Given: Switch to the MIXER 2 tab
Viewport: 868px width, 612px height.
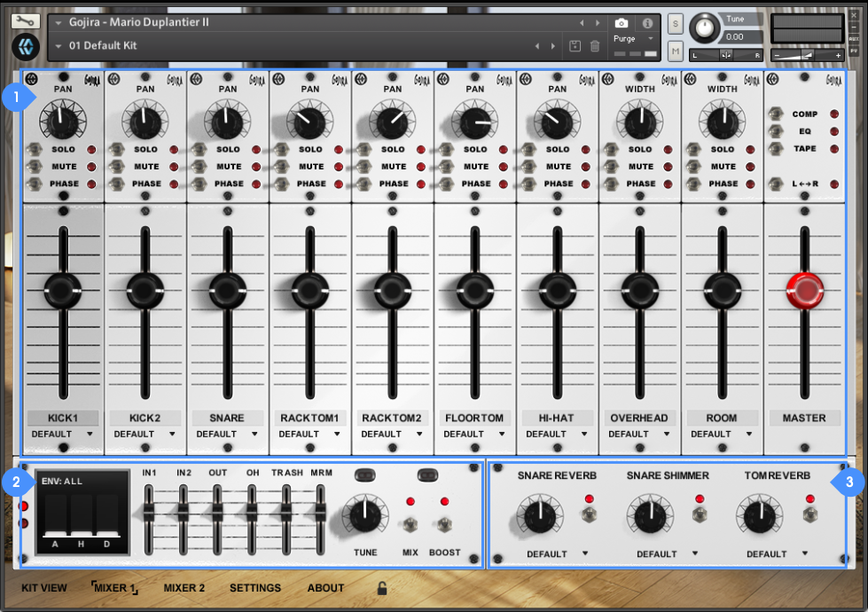Looking at the screenshot, I should coord(184,588).
